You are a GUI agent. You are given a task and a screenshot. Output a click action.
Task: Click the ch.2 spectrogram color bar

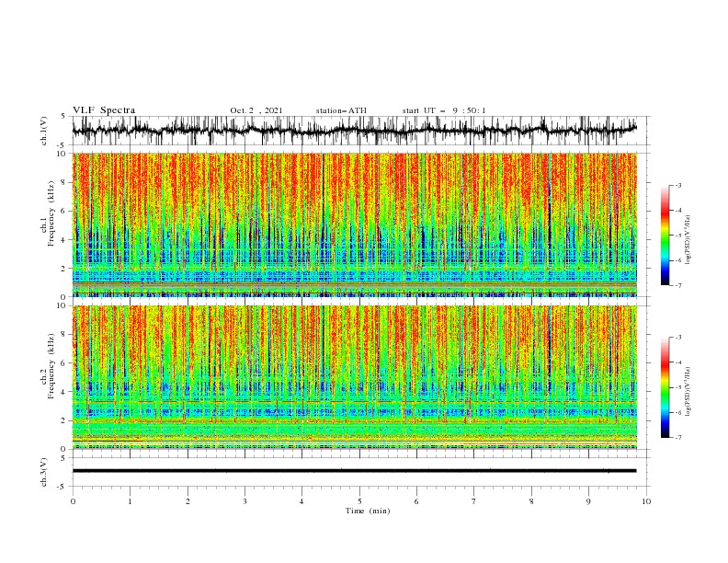(665, 387)
